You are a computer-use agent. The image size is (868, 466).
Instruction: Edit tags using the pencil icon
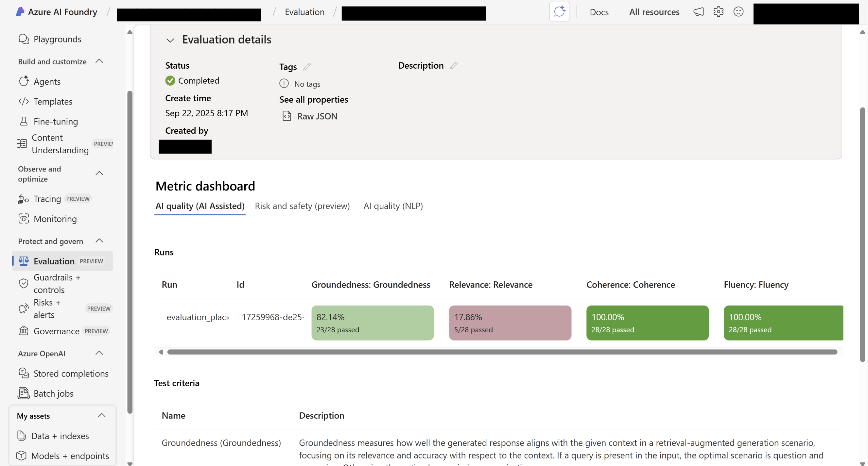pyautogui.click(x=307, y=67)
